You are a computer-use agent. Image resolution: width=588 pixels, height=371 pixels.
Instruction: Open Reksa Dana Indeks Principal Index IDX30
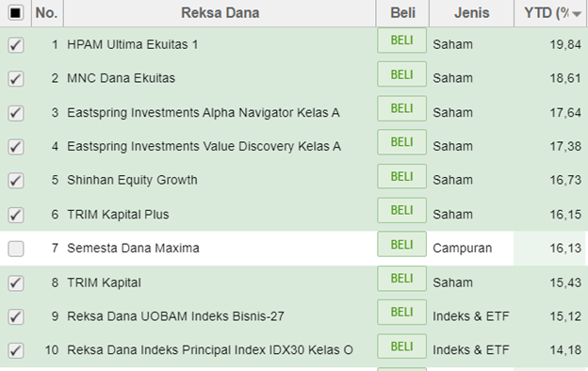point(210,350)
